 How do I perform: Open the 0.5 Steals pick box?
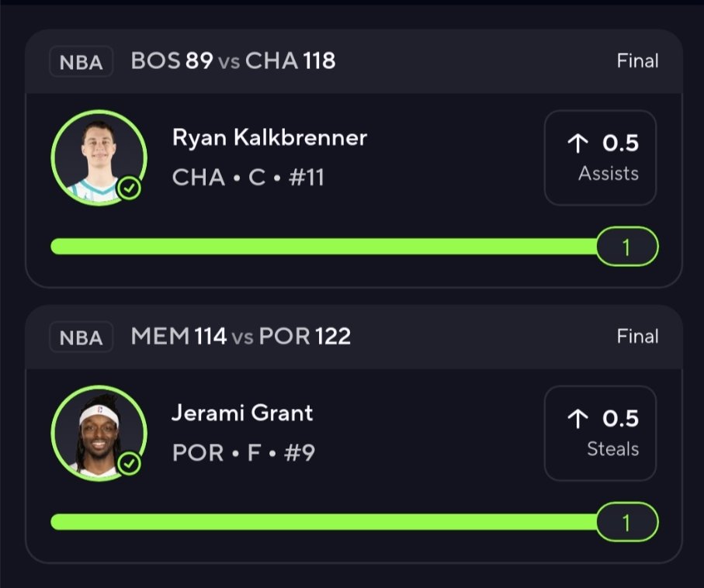[600, 434]
